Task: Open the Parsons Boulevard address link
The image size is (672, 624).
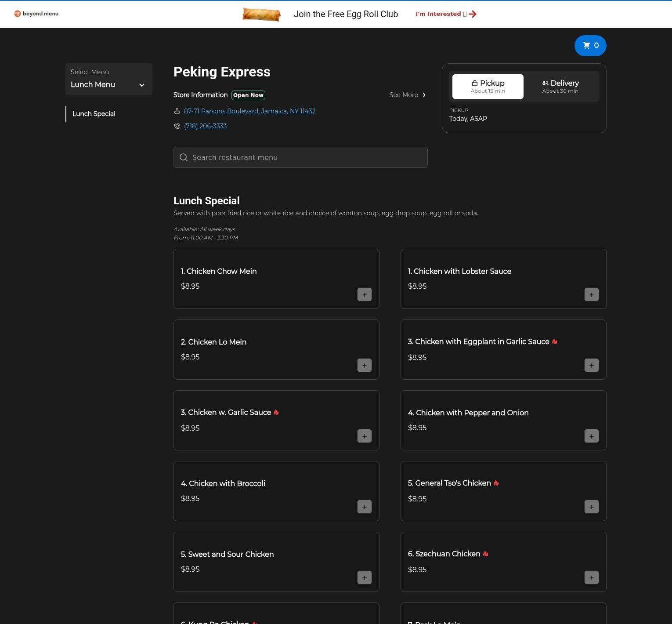Action: [249, 111]
